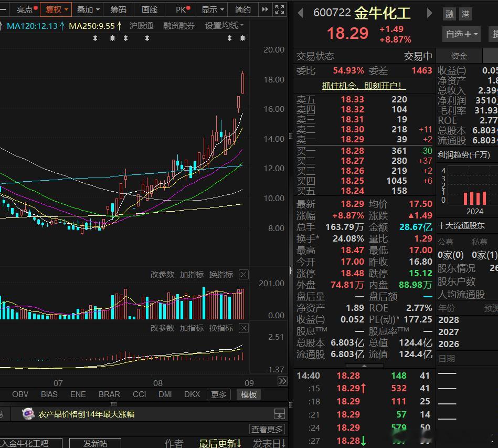Select the OBV indicator tab

(20, 394)
